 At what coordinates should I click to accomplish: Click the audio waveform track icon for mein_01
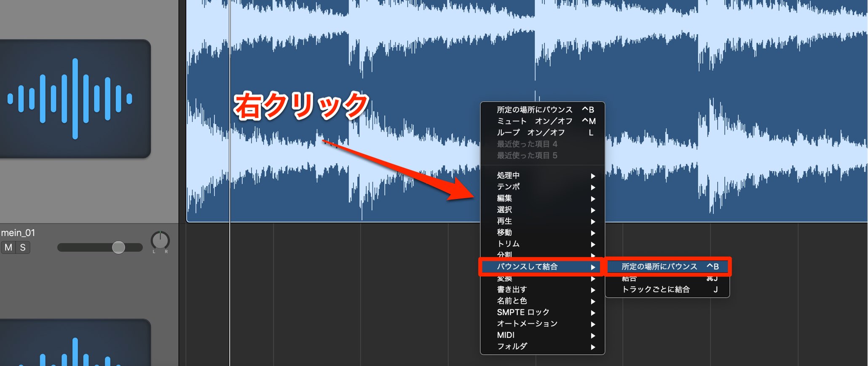click(x=75, y=99)
